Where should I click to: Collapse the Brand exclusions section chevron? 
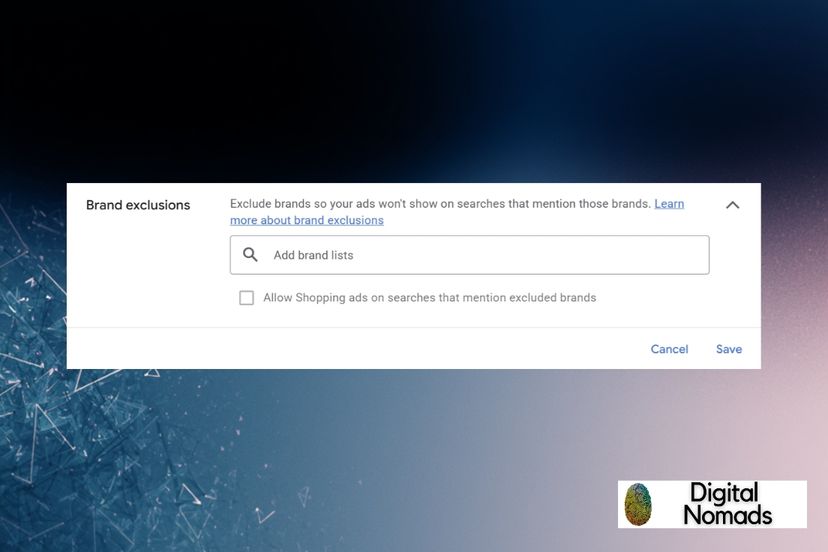coord(732,205)
